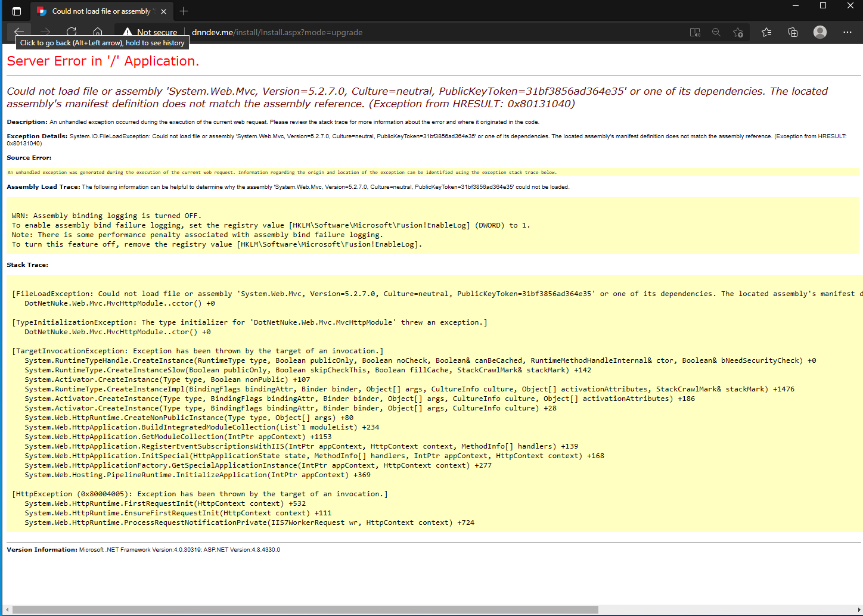Open the Collections panel

tap(793, 32)
